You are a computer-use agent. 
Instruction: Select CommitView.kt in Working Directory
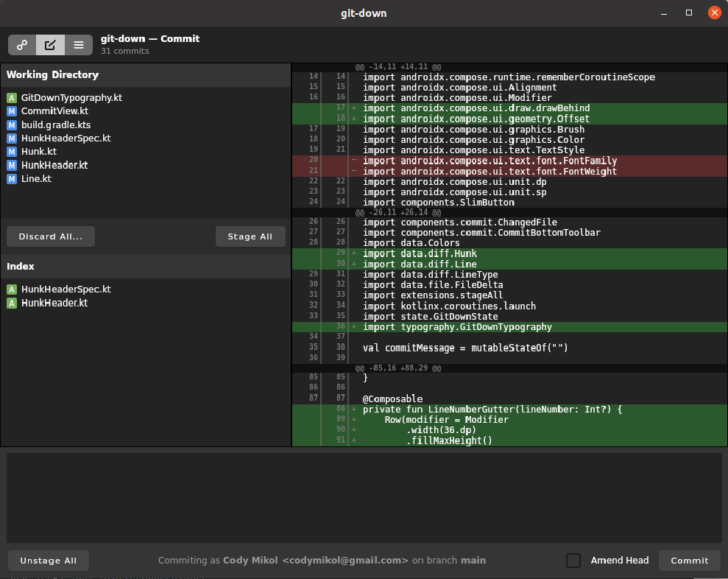54,111
